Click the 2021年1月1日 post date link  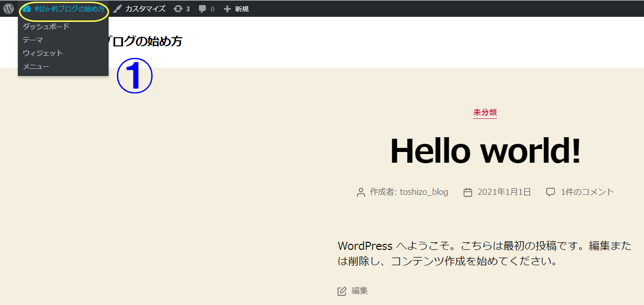504,192
